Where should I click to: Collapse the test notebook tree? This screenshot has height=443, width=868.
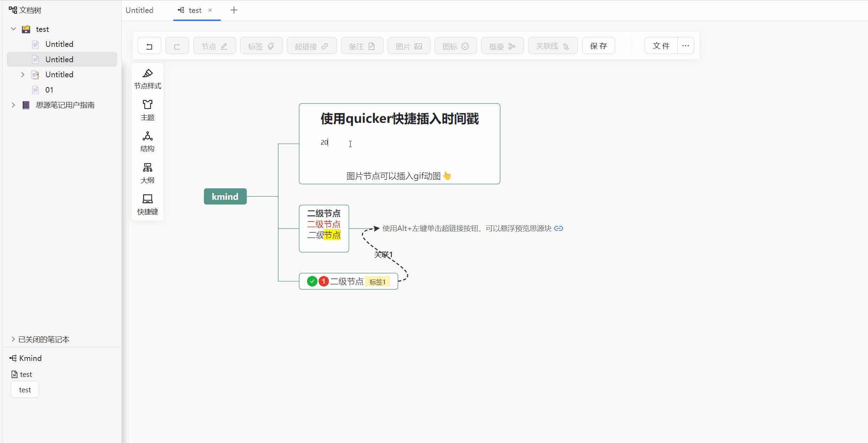[13, 29]
